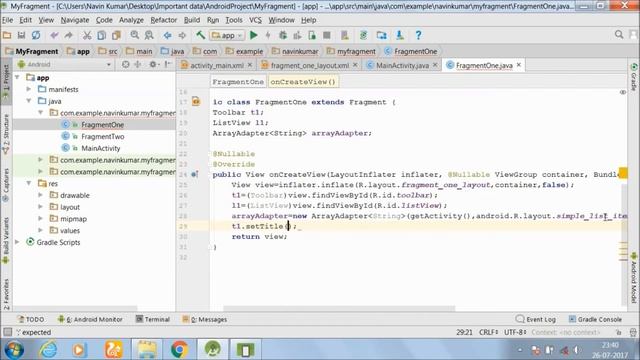Open Chrome from the Windows taskbar

(x=179, y=350)
